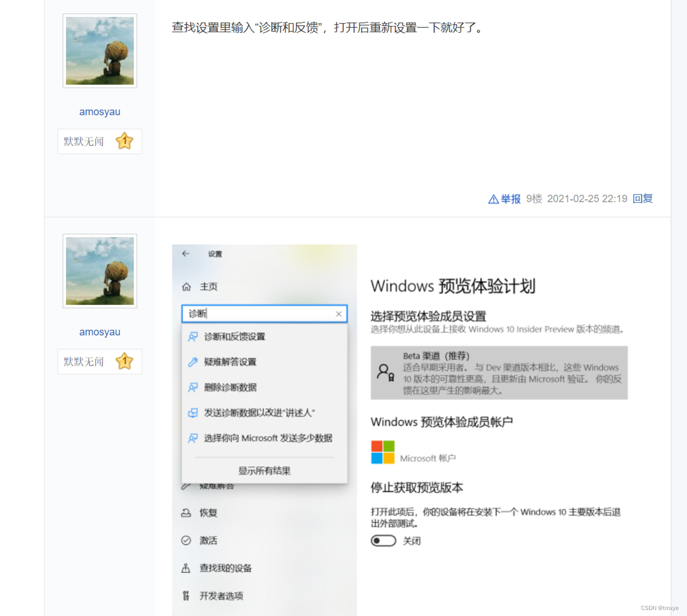Viewport: 687px width, 616px height.
Task: Click the 9楼 floor label
Action: coord(534,199)
